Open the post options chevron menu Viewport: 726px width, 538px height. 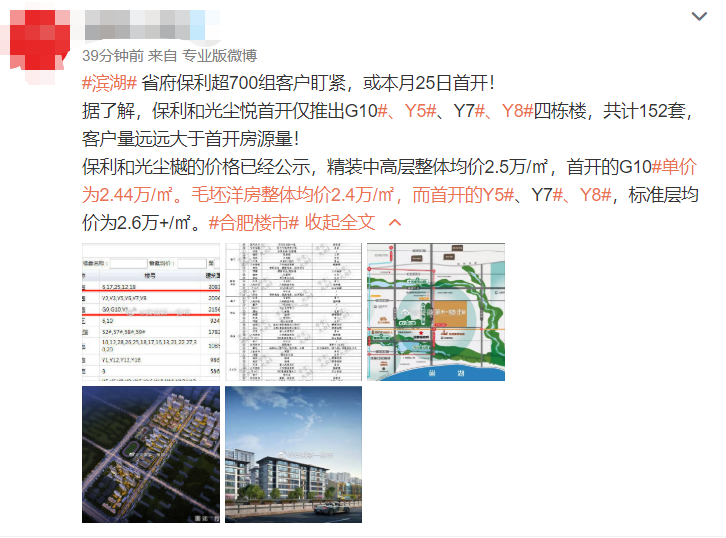699,17
